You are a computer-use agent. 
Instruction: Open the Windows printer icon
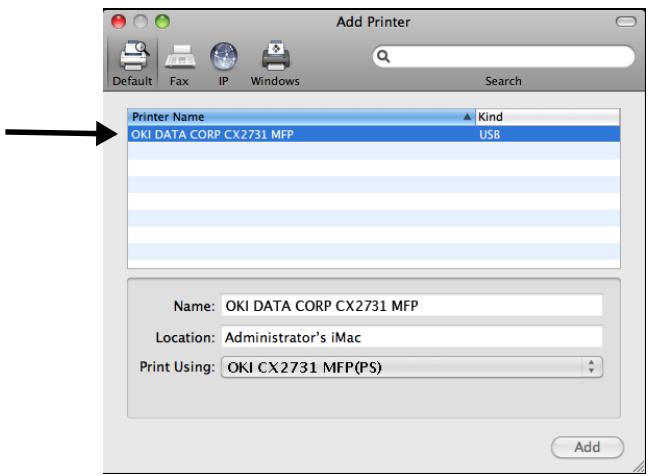point(276,56)
